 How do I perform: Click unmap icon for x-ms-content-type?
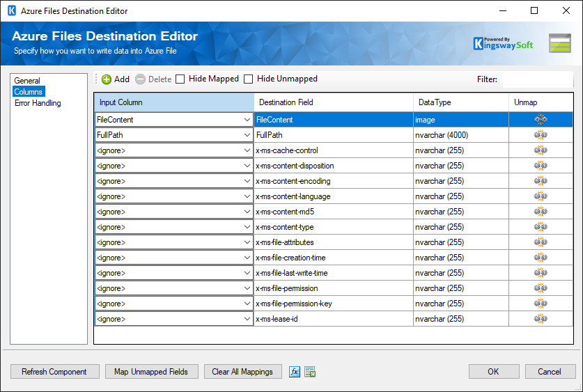[x=541, y=227]
